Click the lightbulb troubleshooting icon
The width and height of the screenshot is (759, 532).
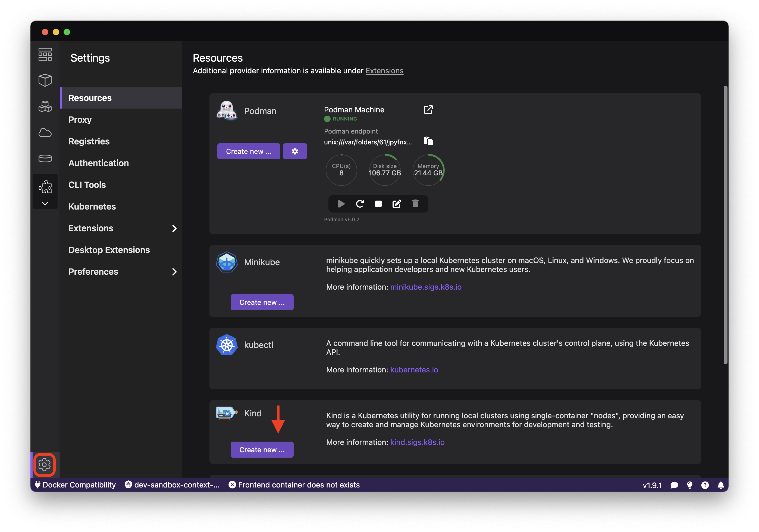689,485
